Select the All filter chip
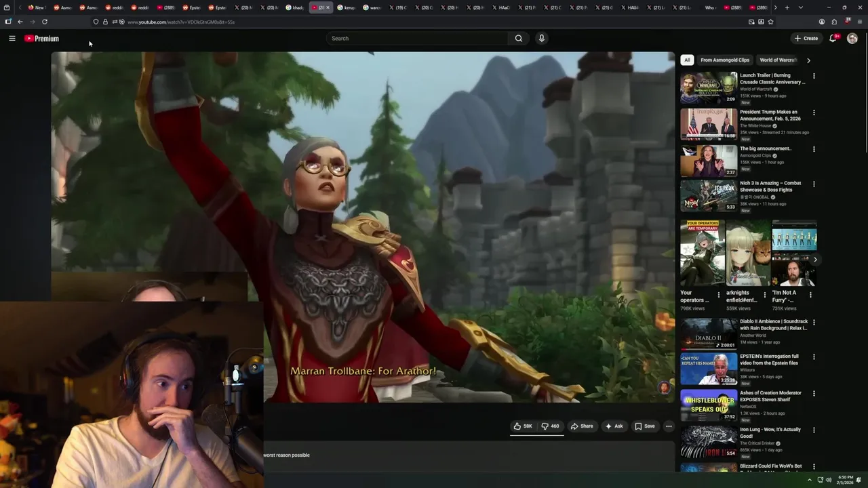The image size is (868, 488). tap(687, 60)
